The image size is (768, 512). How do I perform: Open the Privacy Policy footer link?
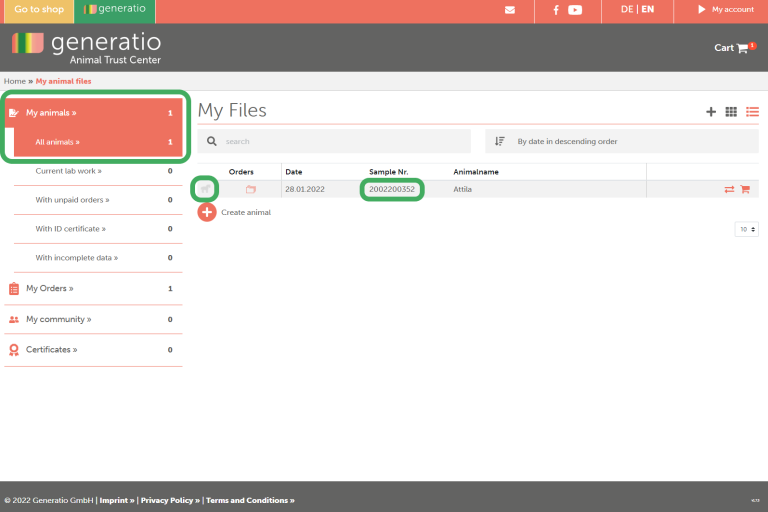(170, 500)
